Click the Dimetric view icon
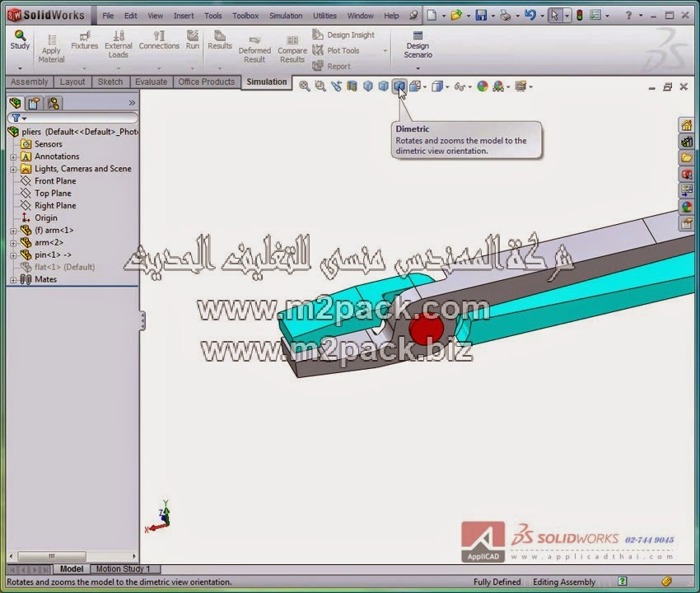 point(399,86)
